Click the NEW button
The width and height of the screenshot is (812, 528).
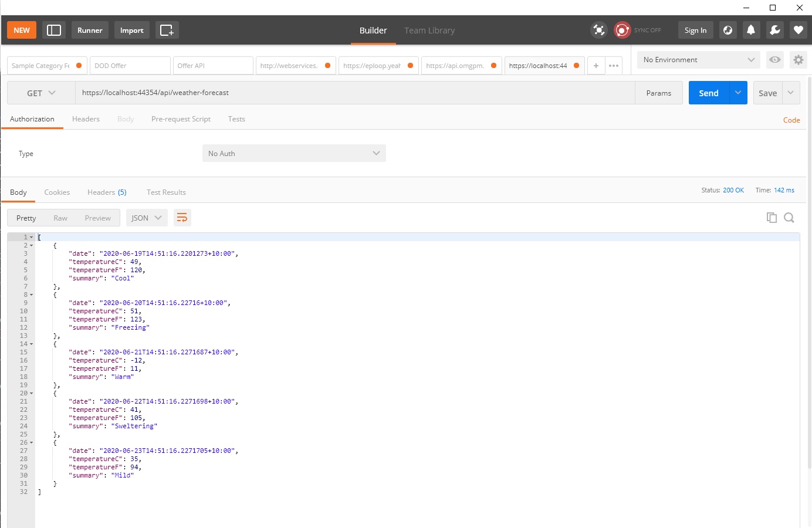[22, 30]
